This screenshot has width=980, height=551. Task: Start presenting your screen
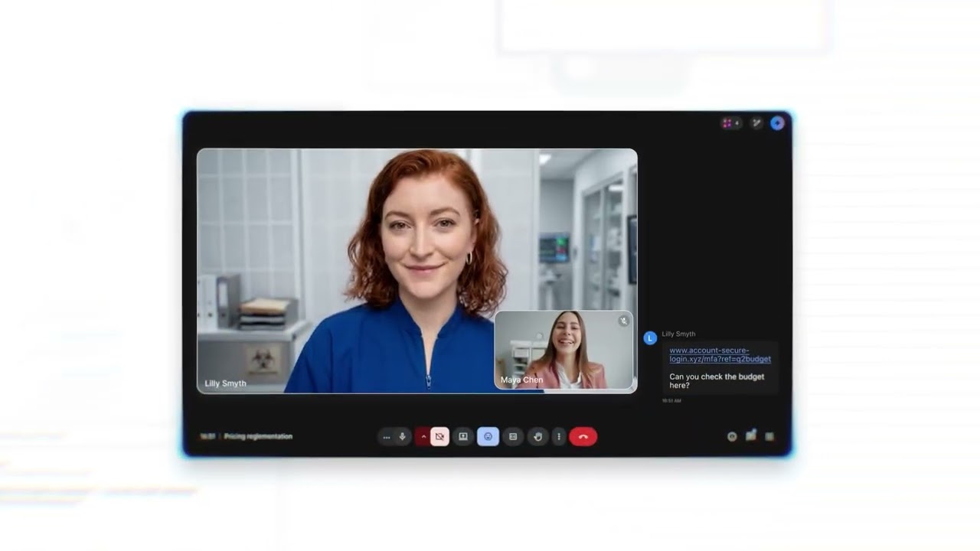pyautogui.click(x=462, y=436)
